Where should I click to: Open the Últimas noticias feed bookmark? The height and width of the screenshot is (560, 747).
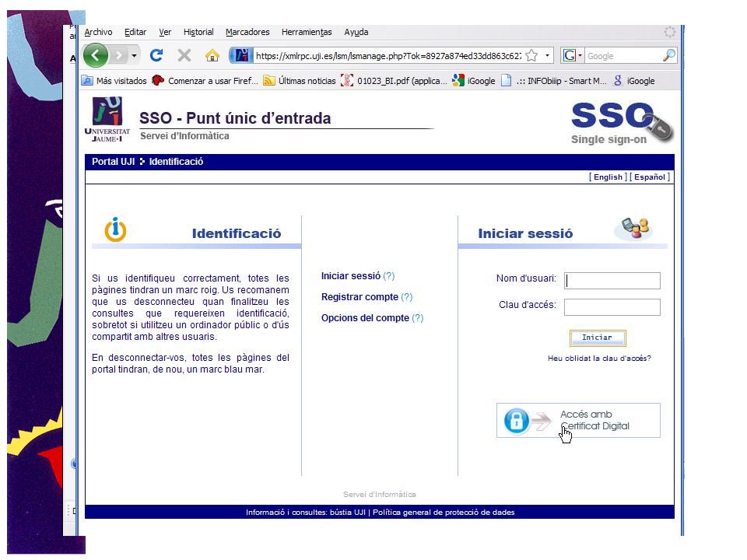pyautogui.click(x=300, y=80)
